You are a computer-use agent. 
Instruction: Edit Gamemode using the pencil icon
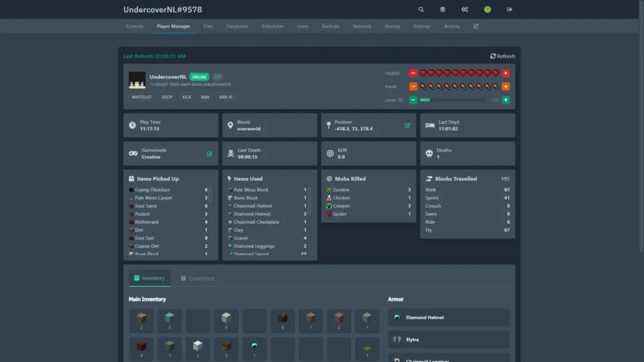209,153
